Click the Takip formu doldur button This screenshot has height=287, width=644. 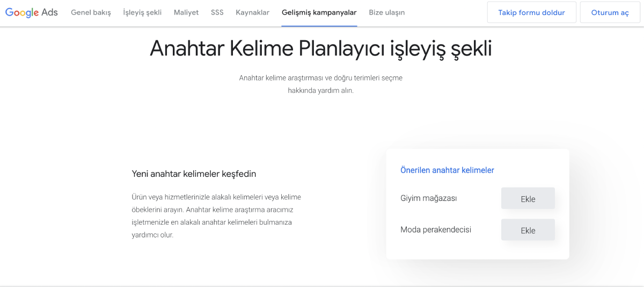coord(532,12)
